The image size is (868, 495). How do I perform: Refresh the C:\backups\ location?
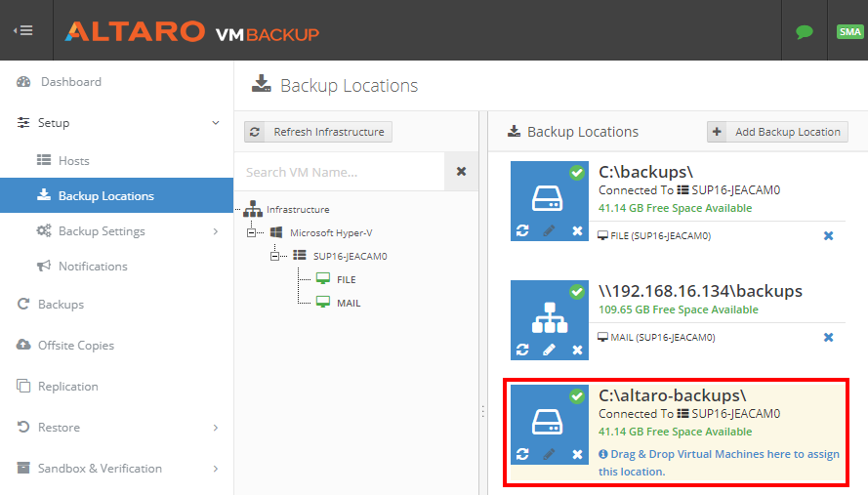coord(522,230)
